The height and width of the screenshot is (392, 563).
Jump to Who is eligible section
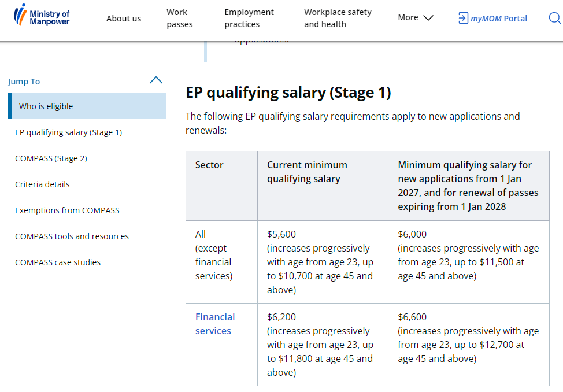click(46, 106)
